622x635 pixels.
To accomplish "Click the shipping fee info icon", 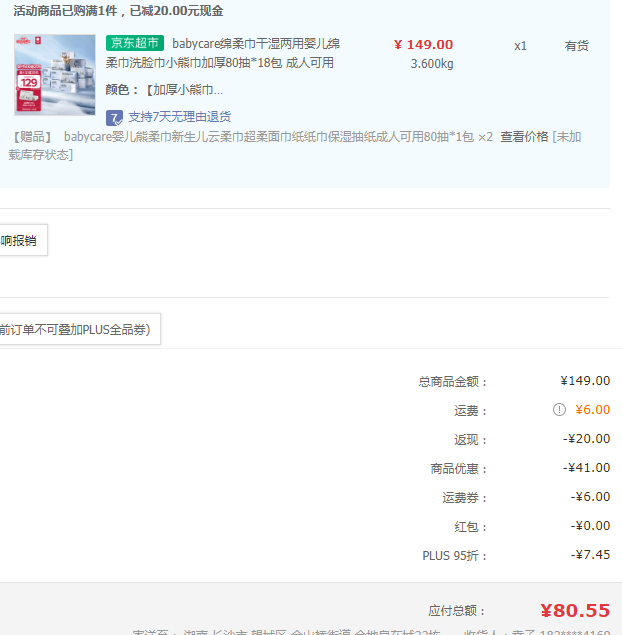I will [559, 409].
